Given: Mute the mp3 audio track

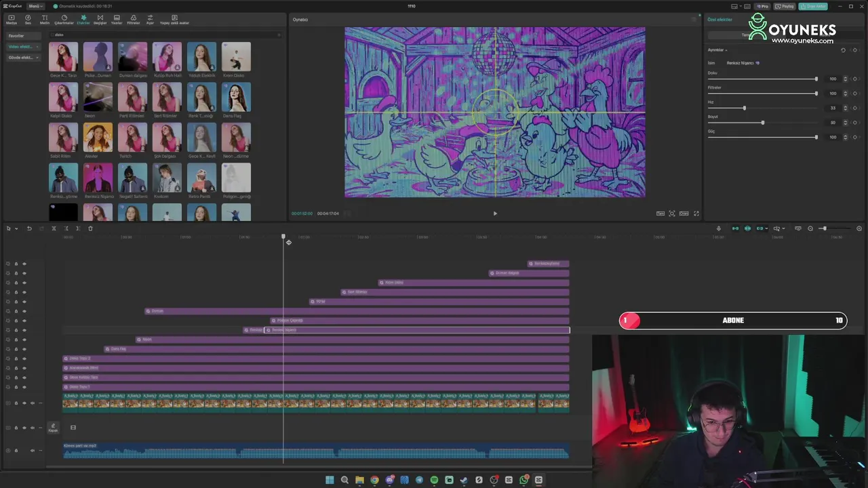Looking at the screenshot, I should click(x=33, y=451).
